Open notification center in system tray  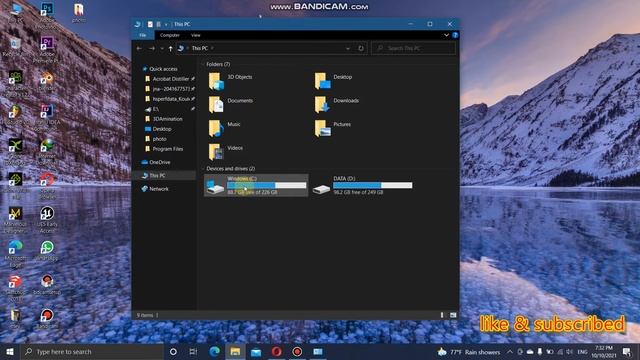coord(627,351)
